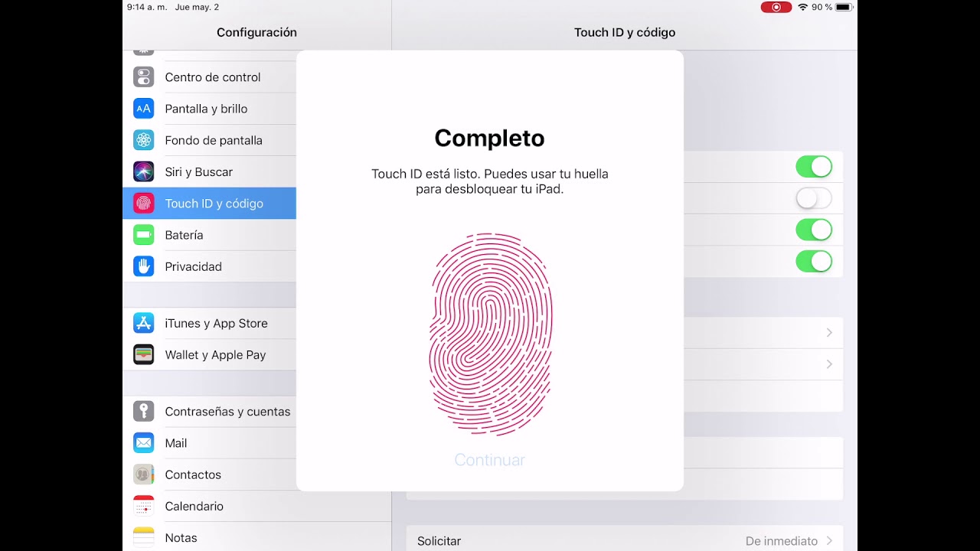Enable the switched-off toggle
This screenshot has width=980, height=551.
point(813,199)
